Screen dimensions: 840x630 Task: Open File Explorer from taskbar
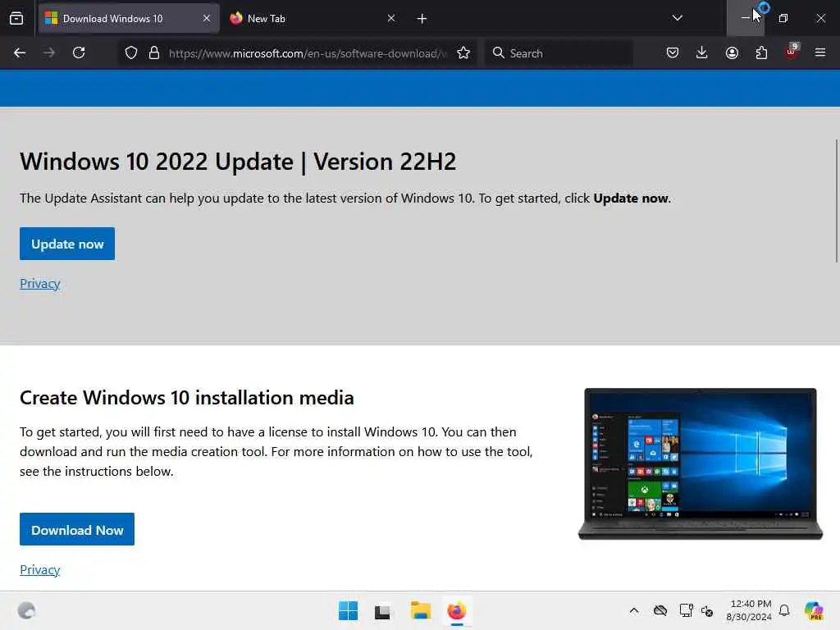tap(421, 610)
